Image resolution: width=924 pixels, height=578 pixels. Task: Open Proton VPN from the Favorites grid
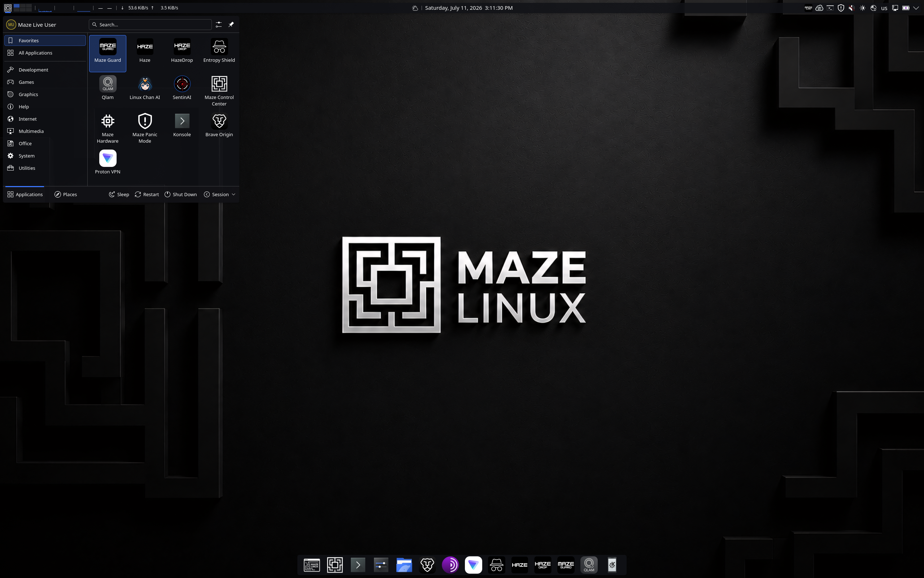pos(108,165)
